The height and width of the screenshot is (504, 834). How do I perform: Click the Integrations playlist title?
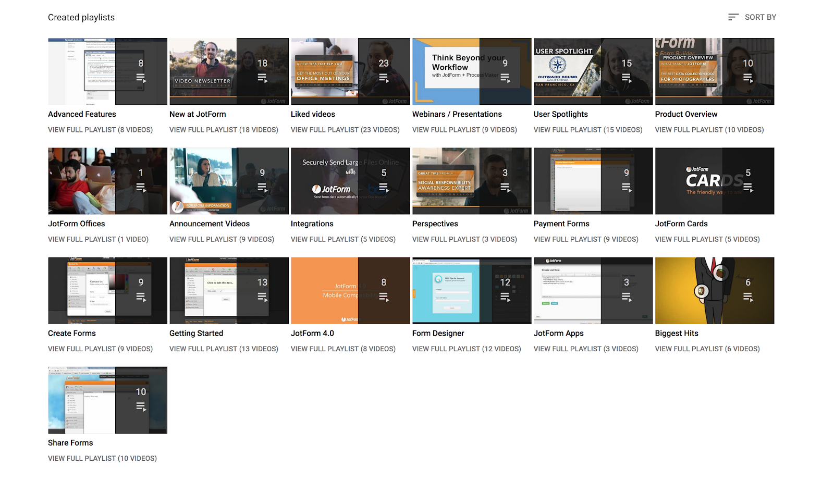[312, 224]
